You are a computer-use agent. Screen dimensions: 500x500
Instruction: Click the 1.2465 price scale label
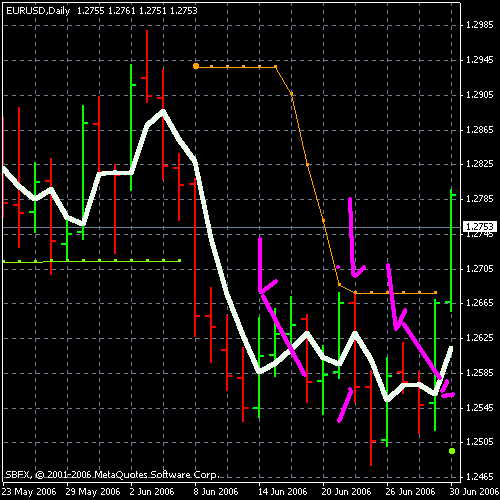479,477
